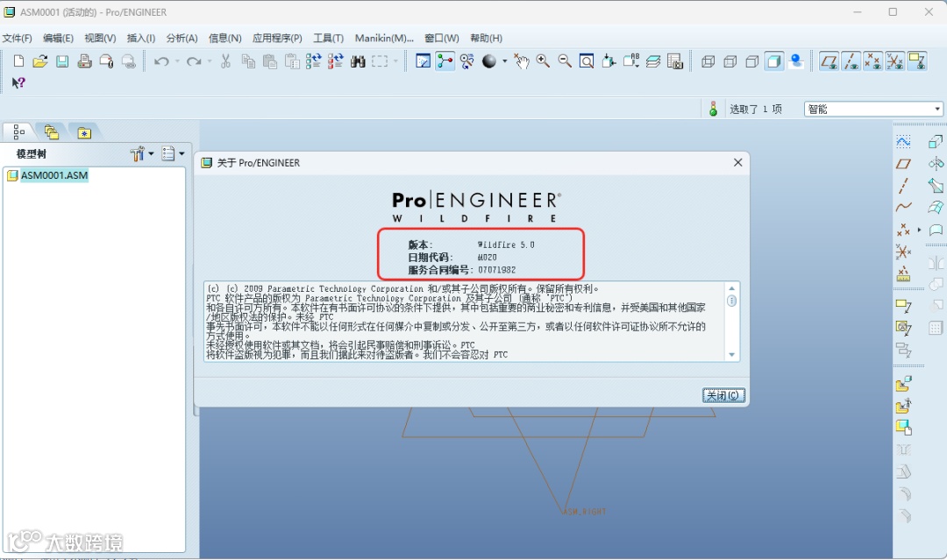Click the status traffic light icon

pos(713,109)
